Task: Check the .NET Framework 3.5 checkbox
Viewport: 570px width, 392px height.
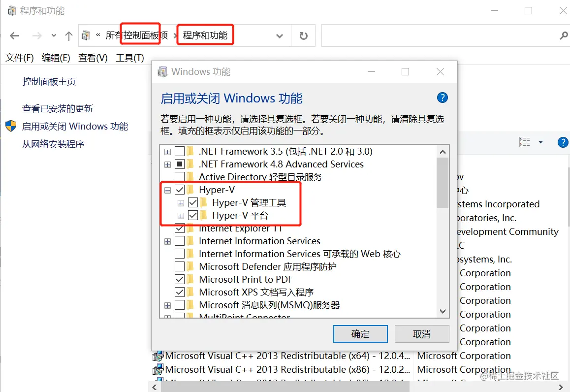Action: pyautogui.click(x=180, y=151)
